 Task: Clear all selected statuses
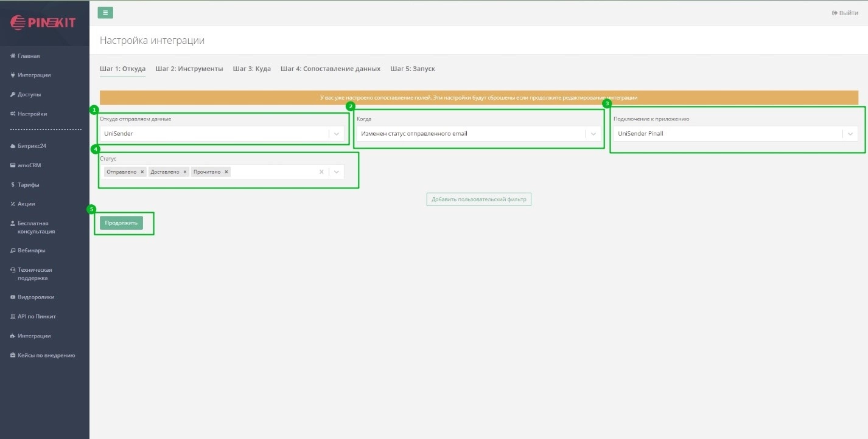[x=321, y=172]
